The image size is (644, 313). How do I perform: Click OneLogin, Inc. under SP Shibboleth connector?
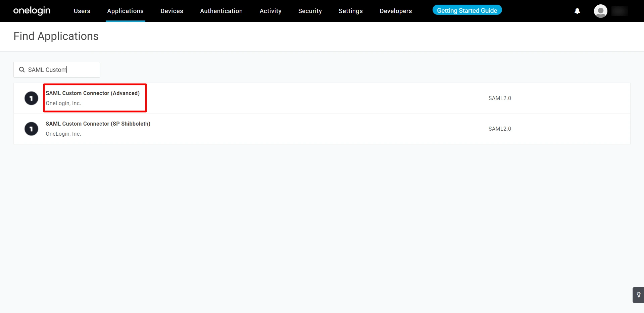tap(63, 134)
